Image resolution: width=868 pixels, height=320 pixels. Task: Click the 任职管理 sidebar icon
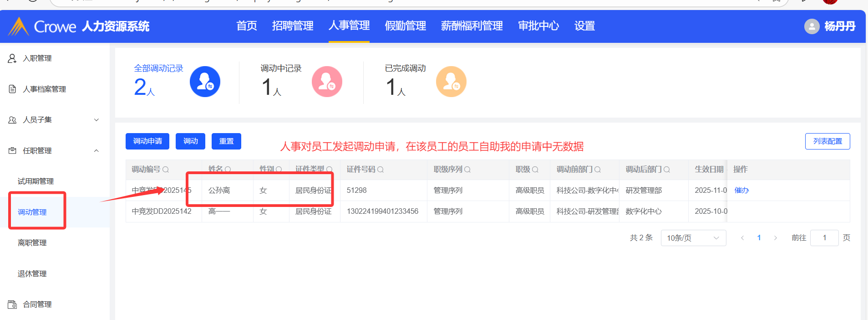tap(12, 150)
